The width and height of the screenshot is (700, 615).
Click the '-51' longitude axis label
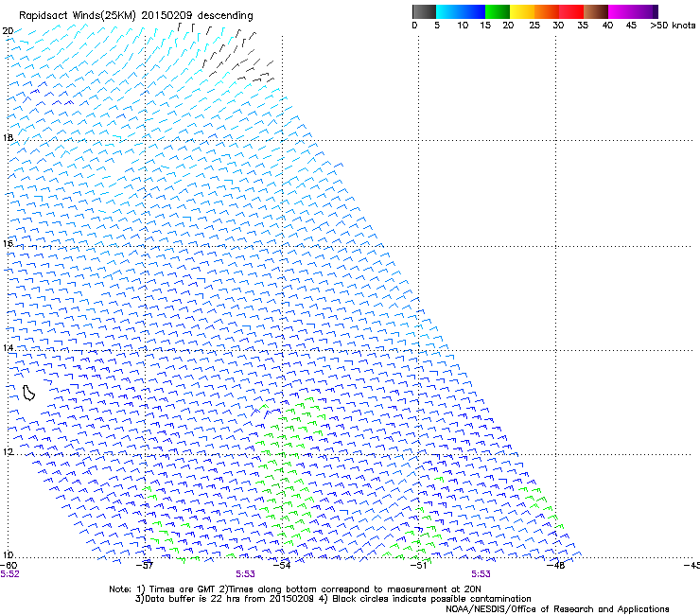pyautogui.click(x=419, y=566)
